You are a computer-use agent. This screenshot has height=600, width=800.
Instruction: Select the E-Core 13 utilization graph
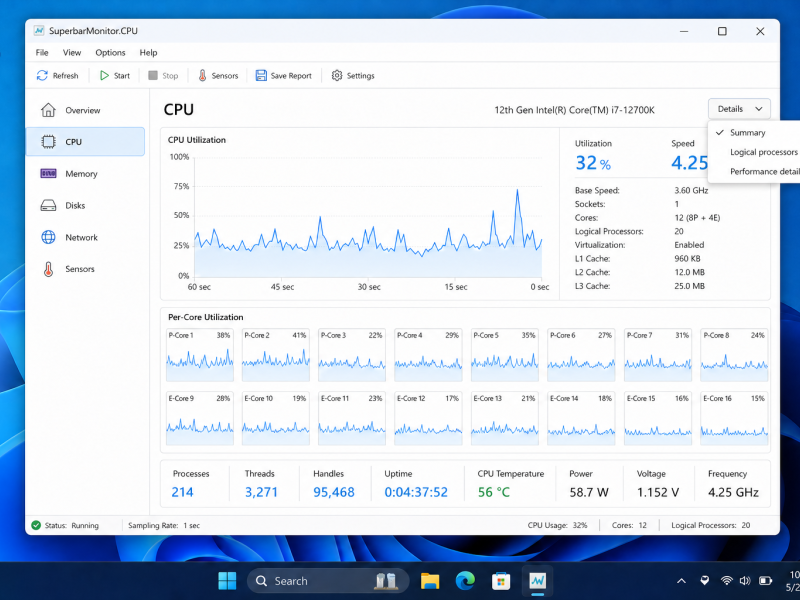pos(505,418)
